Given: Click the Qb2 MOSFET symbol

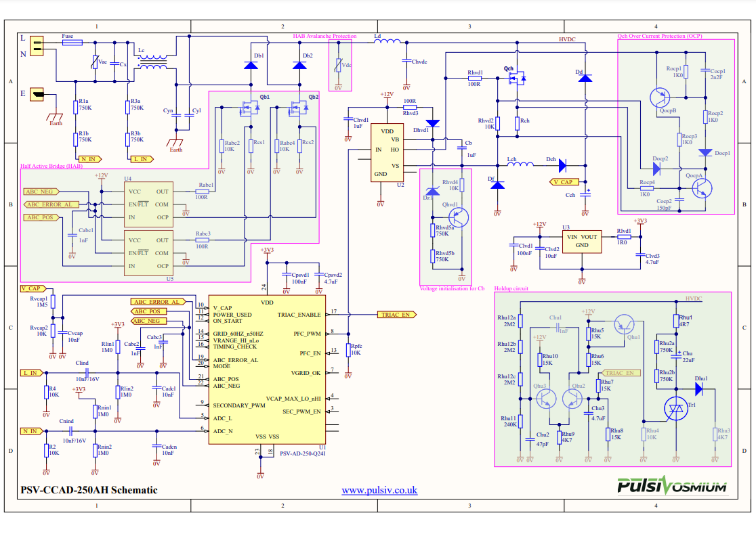Looking at the screenshot, I should click(298, 108).
